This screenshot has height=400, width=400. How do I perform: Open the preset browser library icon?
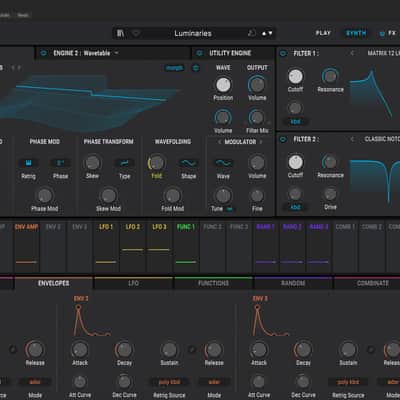point(120,33)
